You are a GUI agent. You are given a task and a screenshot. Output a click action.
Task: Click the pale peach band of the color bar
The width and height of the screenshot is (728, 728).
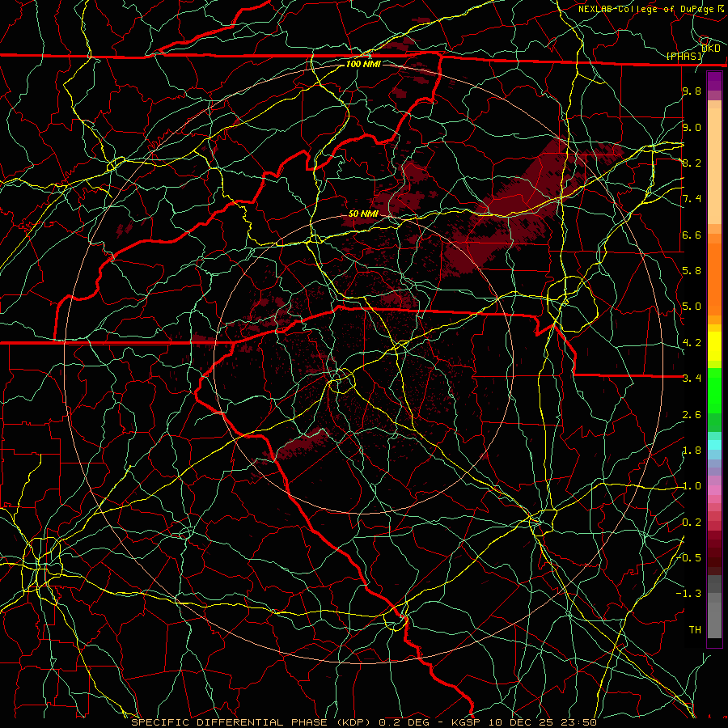point(714,167)
